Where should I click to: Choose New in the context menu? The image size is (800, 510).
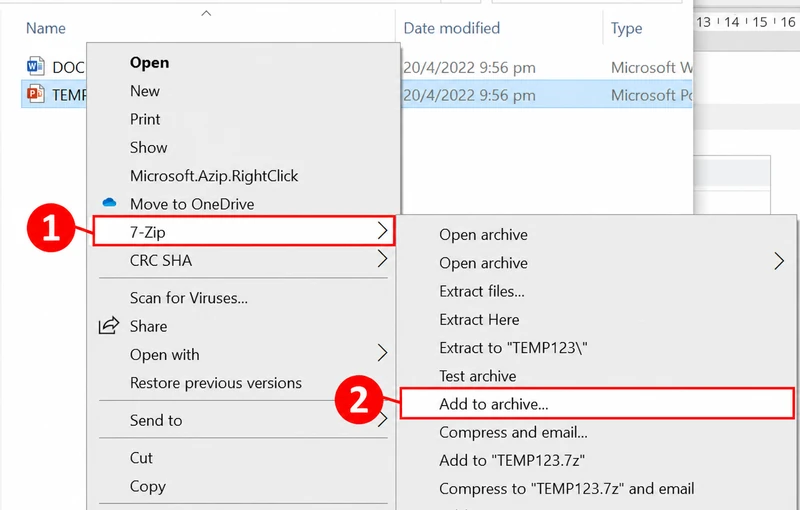[145, 91]
